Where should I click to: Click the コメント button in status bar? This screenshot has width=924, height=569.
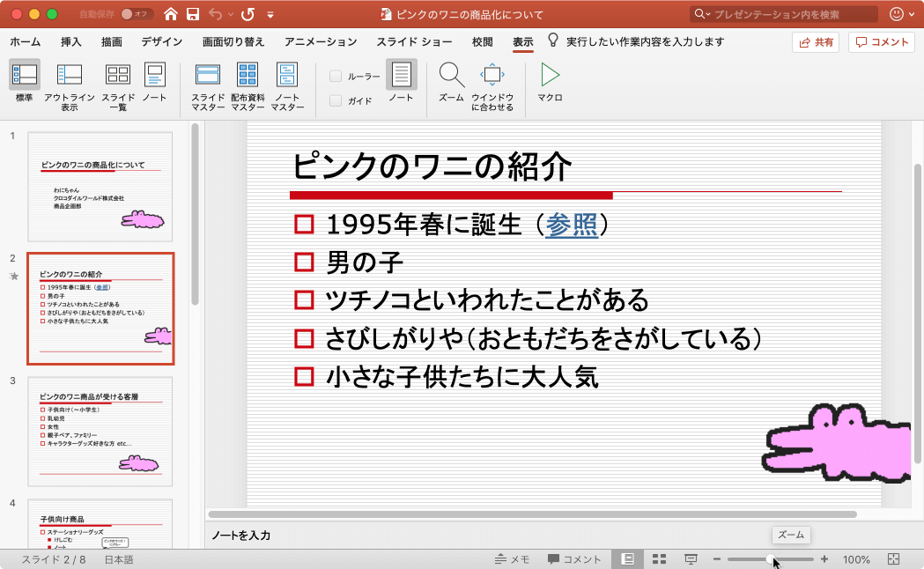point(574,559)
